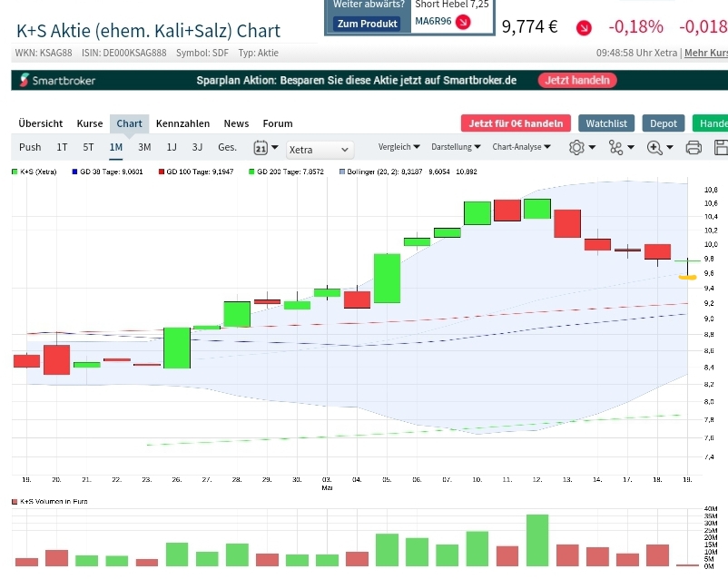Follow the Mehr Kurse link
This screenshot has width=728, height=579.
[706, 53]
